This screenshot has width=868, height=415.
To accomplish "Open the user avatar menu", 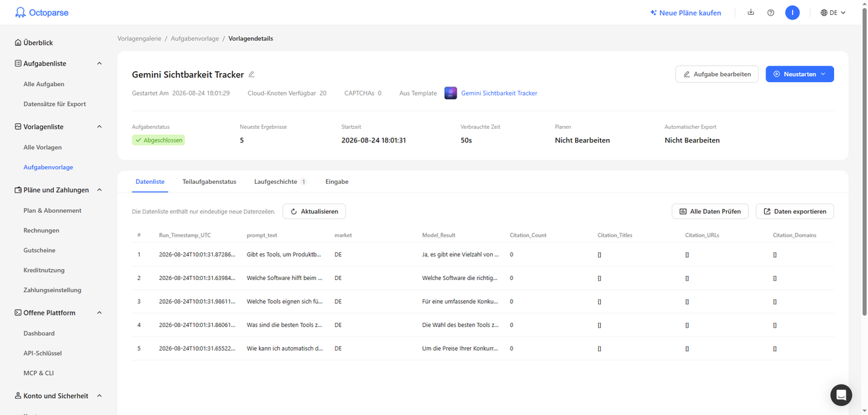I will (x=792, y=12).
